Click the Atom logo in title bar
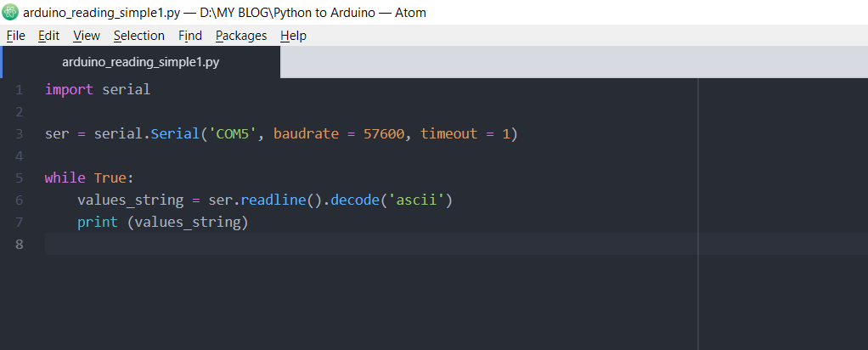 pyautogui.click(x=10, y=12)
